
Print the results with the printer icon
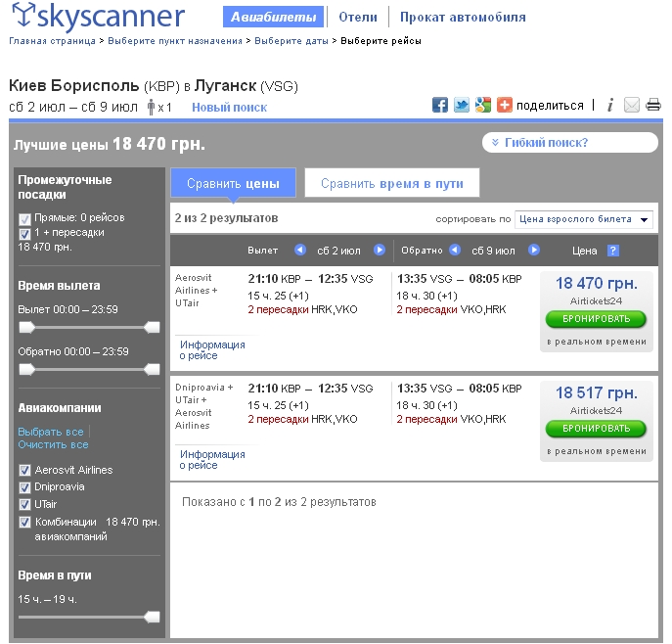click(x=653, y=105)
